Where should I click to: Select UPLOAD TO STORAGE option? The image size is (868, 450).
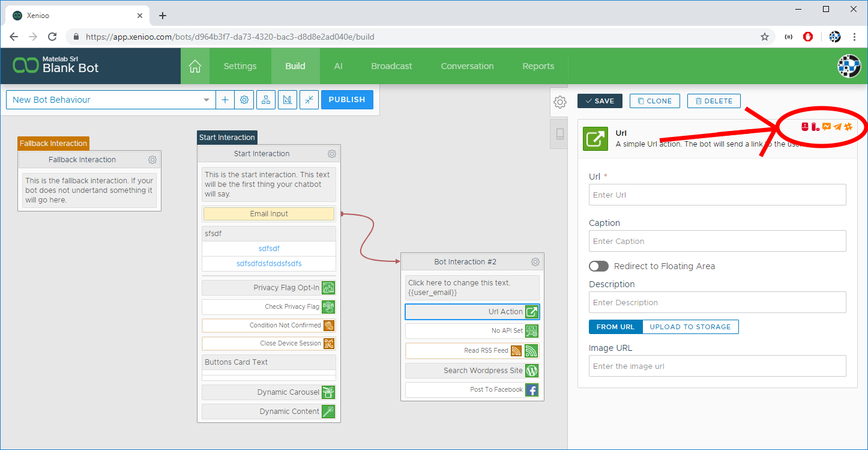[690, 327]
